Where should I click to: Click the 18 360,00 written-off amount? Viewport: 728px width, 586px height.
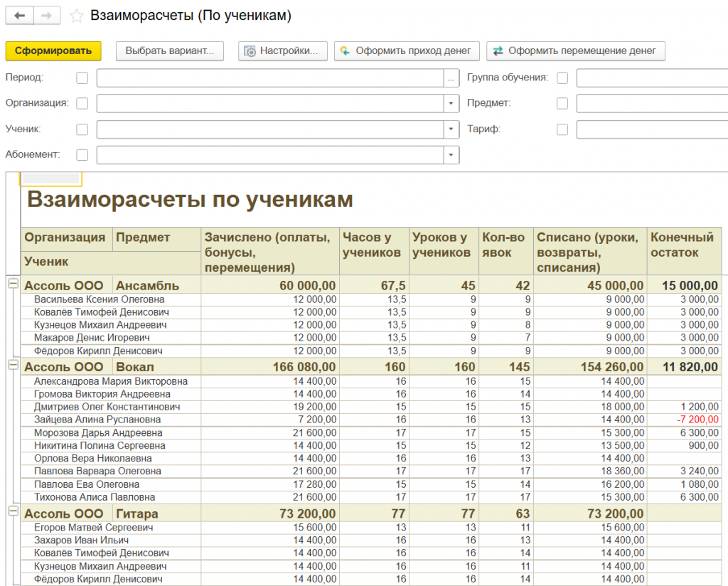[623, 472]
